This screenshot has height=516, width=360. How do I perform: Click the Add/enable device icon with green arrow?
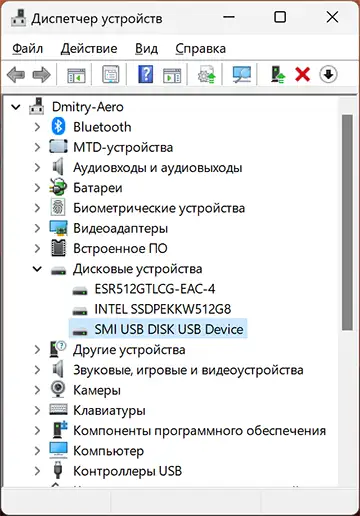(277, 74)
